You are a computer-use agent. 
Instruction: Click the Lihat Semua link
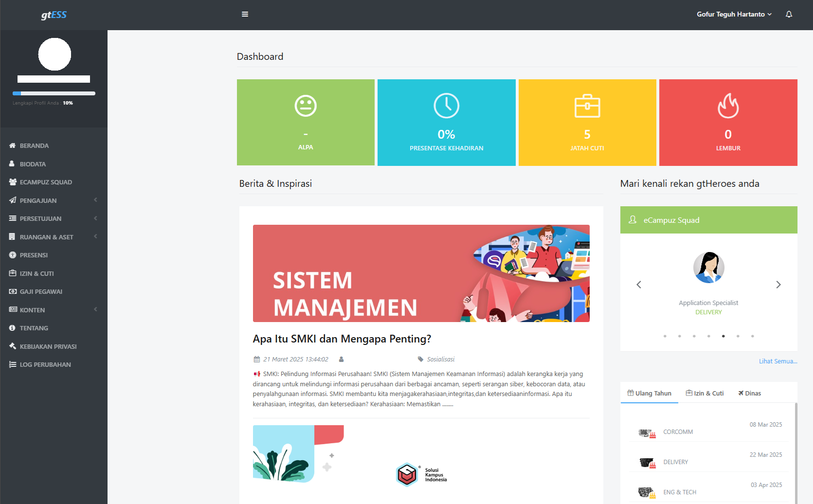[777, 361]
